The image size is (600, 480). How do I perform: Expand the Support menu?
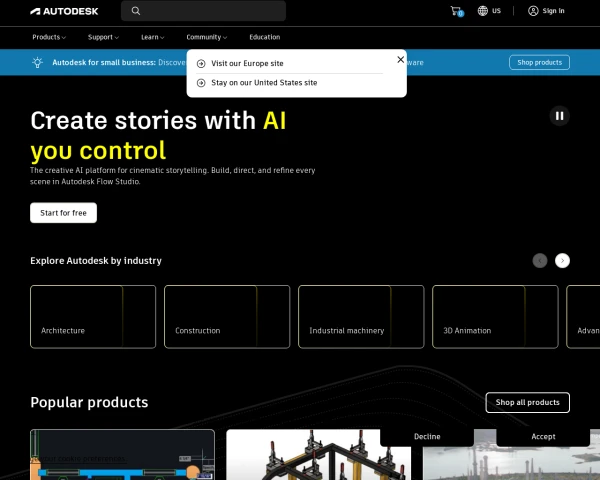click(x=103, y=37)
